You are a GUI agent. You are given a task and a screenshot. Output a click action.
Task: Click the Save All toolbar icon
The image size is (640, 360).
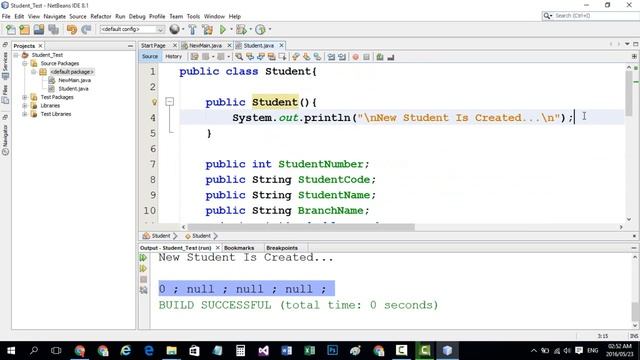pyautogui.click(x=53, y=29)
